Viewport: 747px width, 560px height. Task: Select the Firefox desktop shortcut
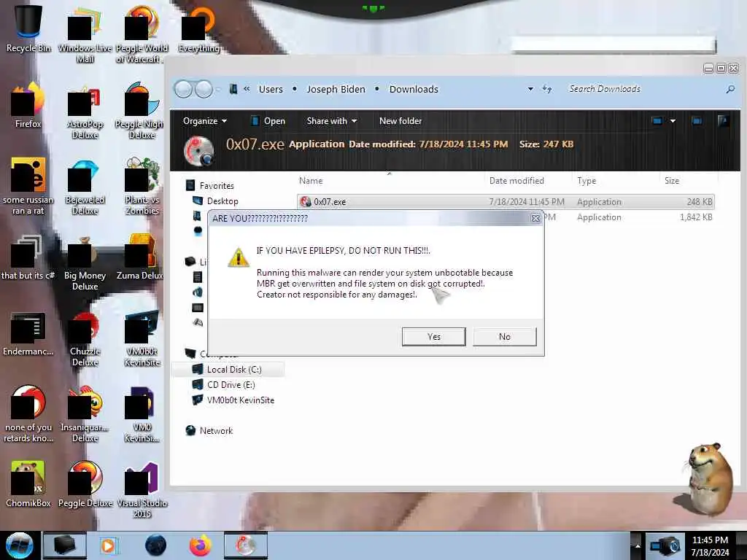[x=28, y=105]
